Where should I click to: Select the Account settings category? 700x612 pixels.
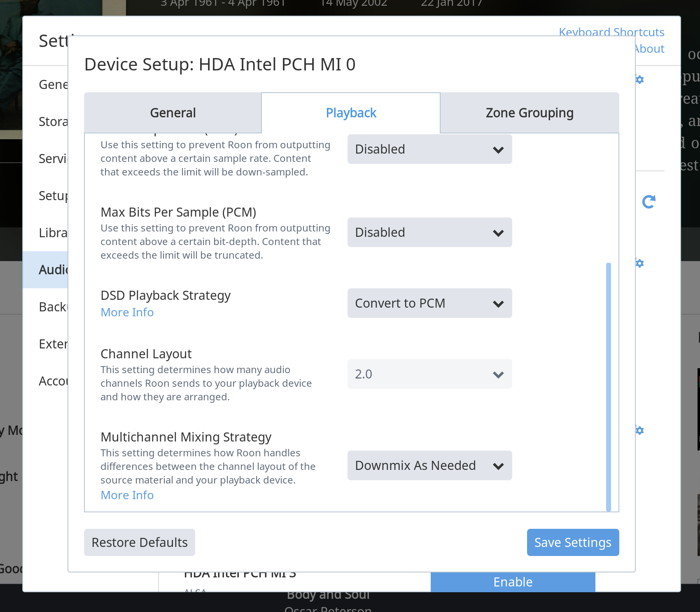point(45,381)
